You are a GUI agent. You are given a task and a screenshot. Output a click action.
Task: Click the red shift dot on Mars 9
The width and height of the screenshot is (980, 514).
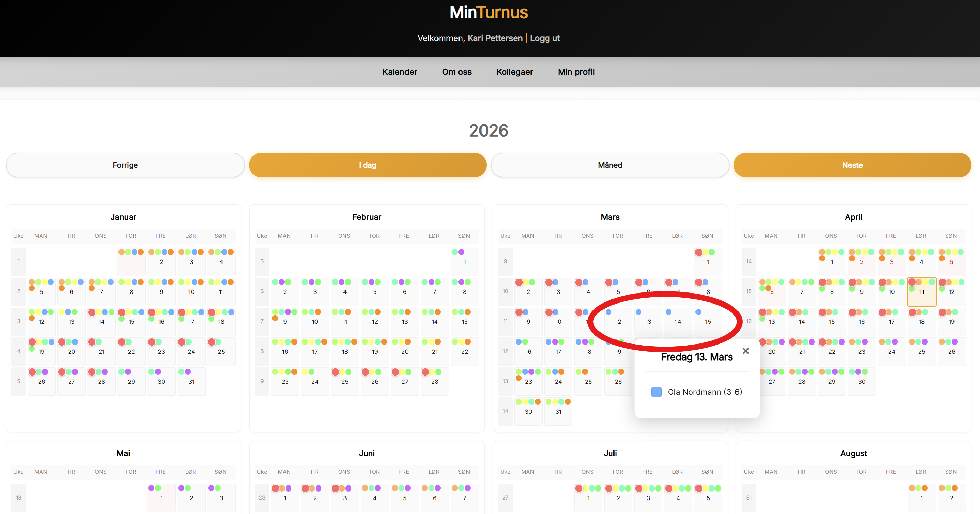pyautogui.click(x=519, y=313)
